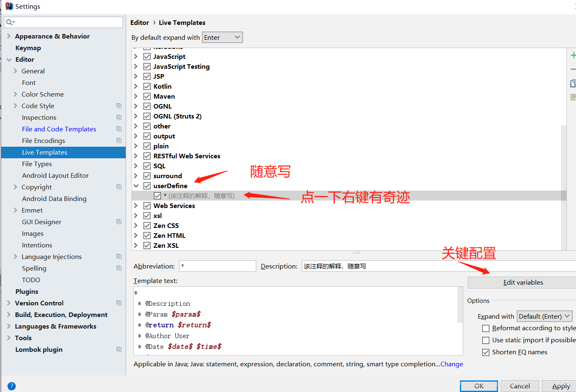Screen dimensions: 576x392
Task: Click project-level icon beside Version Control
Action: coord(119,303)
